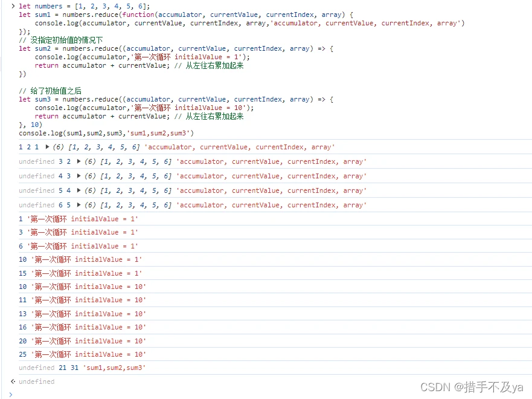Click the comment '// 没指定初始值的情况下'
The width and height of the screenshot is (532, 399).
[61, 40]
